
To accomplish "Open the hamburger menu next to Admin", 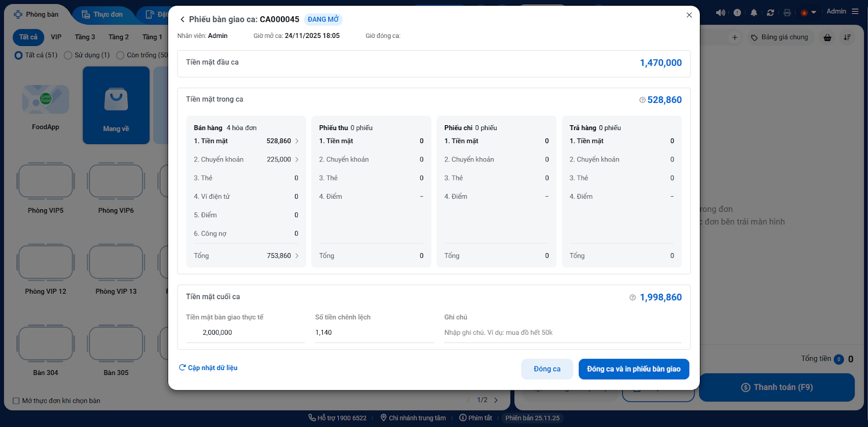I will point(855,11).
